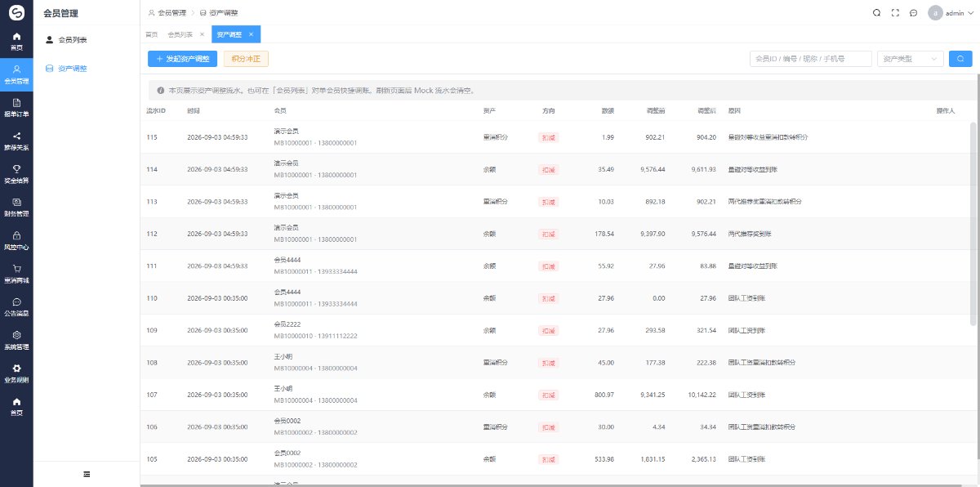Click the 流水ID column header

click(156, 110)
